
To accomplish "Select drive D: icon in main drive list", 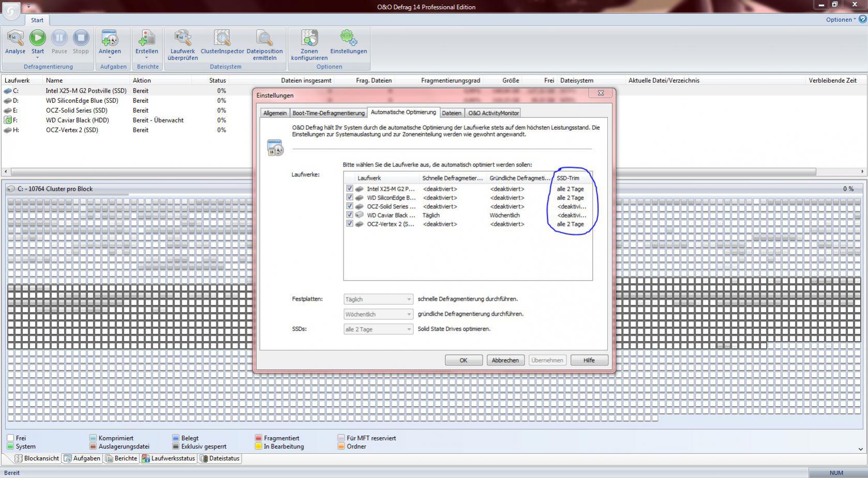I will click(8, 101).
